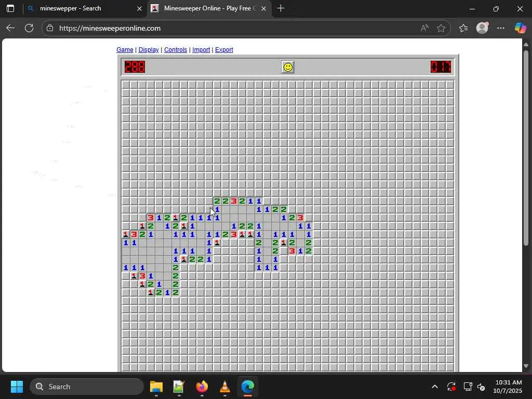Viewport: 532px width, 399px height.
Task: Click the sync status tray icon
Action: tap(451, 387)
